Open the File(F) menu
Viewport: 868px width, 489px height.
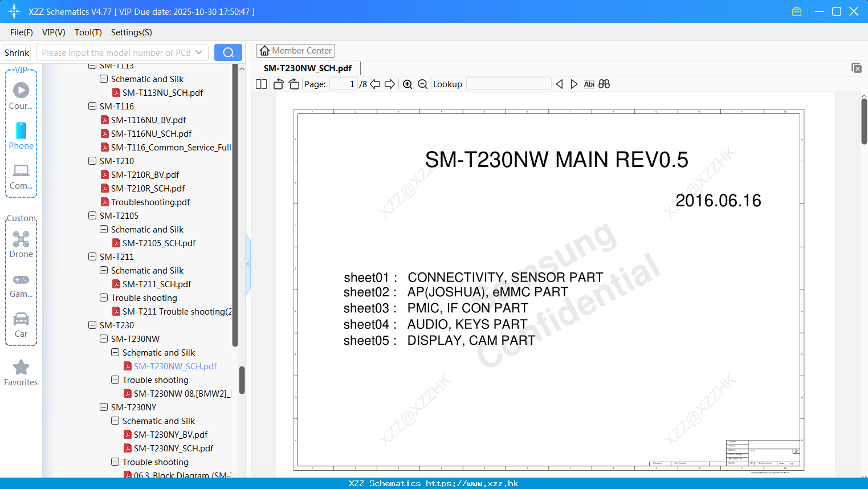[x=22, y=32]
